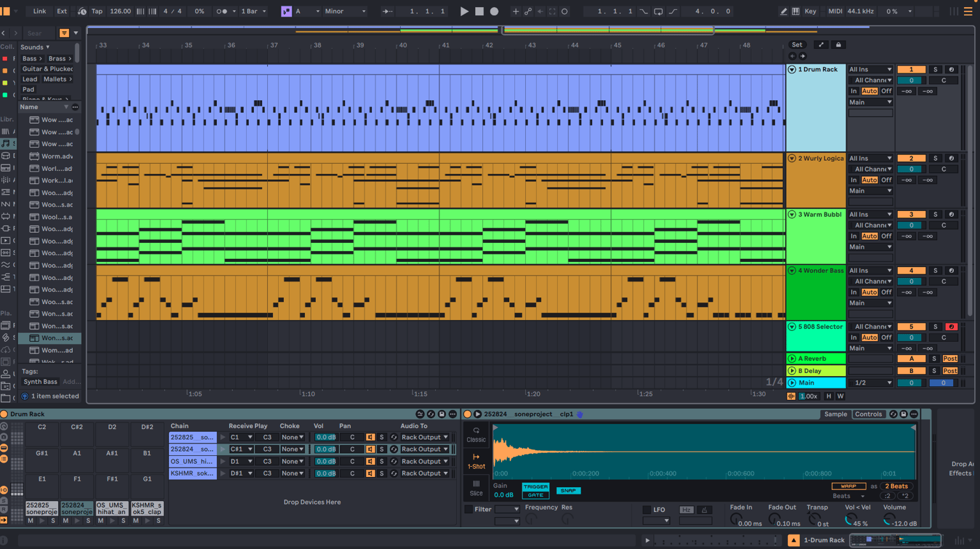Viewport: 980px width, 549px height.
Task: Toggle the SNAP button in Simpler
Action: tap(568, 491)
